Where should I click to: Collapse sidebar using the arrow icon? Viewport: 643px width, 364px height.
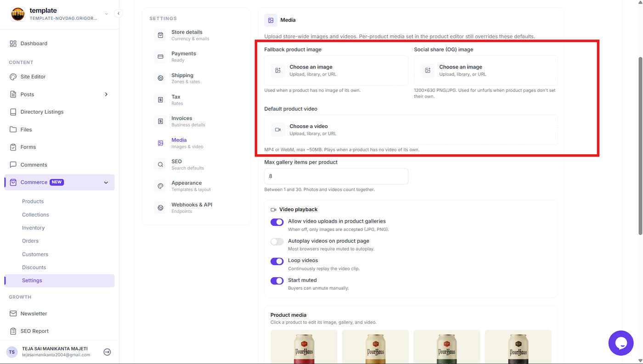click(118, 14)
